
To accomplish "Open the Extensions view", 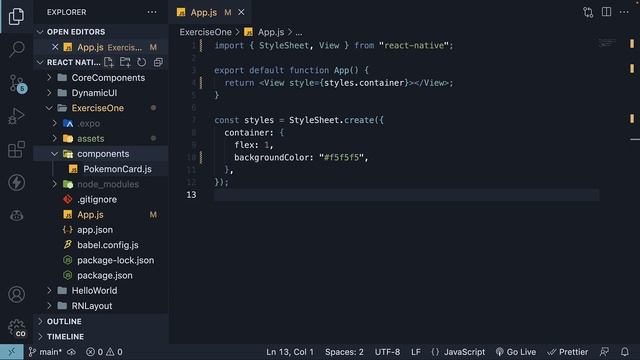I will pos(16,149).
